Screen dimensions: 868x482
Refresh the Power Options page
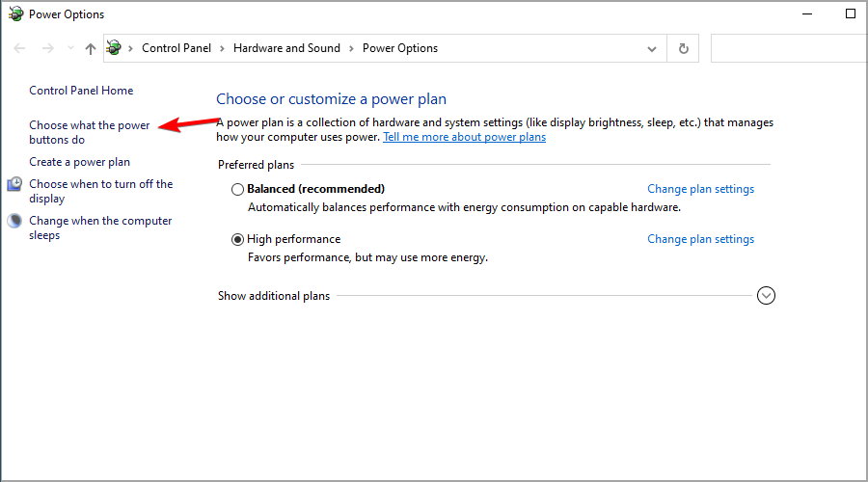point(684,49)
